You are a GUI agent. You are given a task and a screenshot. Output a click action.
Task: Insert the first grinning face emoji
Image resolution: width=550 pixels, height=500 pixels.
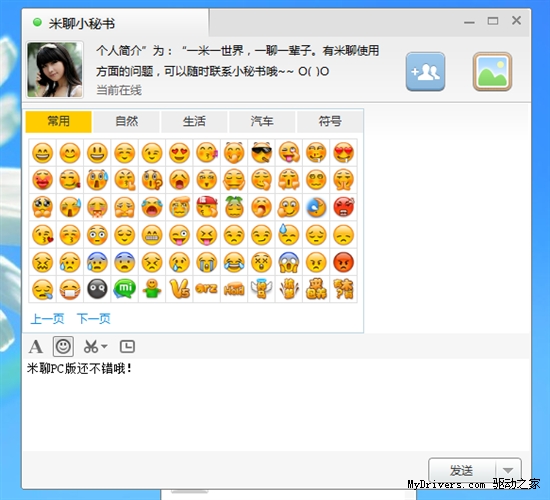[x=42, y=153]
